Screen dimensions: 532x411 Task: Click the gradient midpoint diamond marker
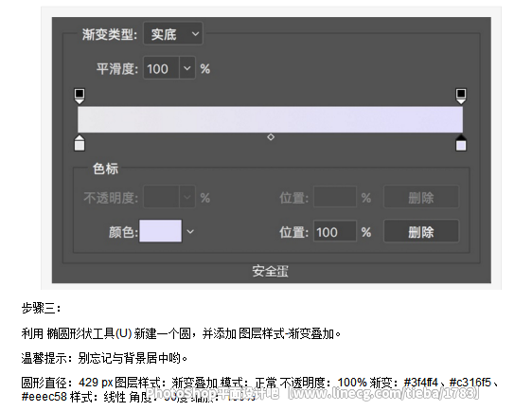271,137
